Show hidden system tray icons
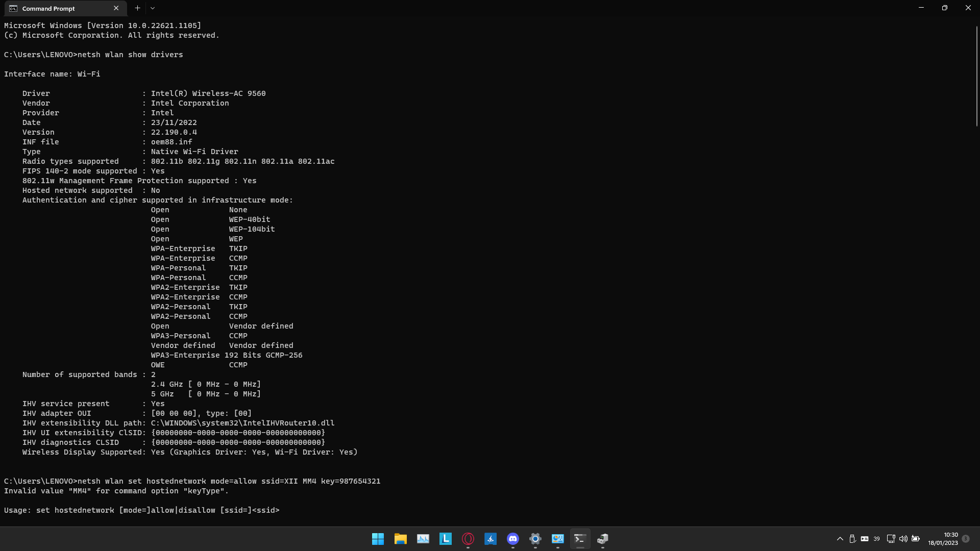 tap(840, 539)
